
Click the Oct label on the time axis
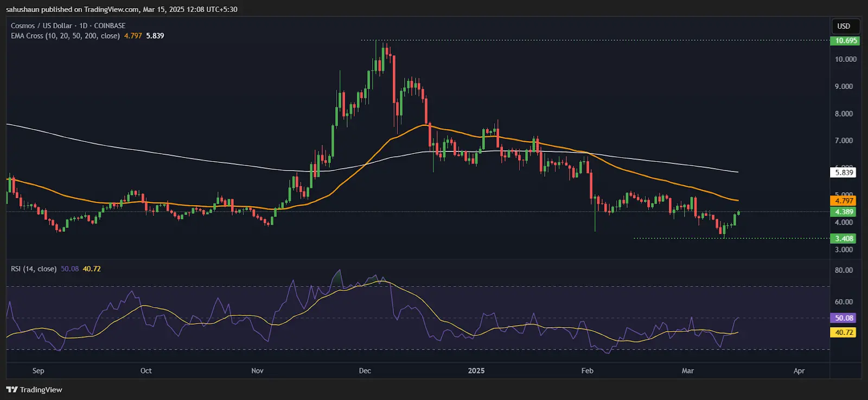[146, 371]
